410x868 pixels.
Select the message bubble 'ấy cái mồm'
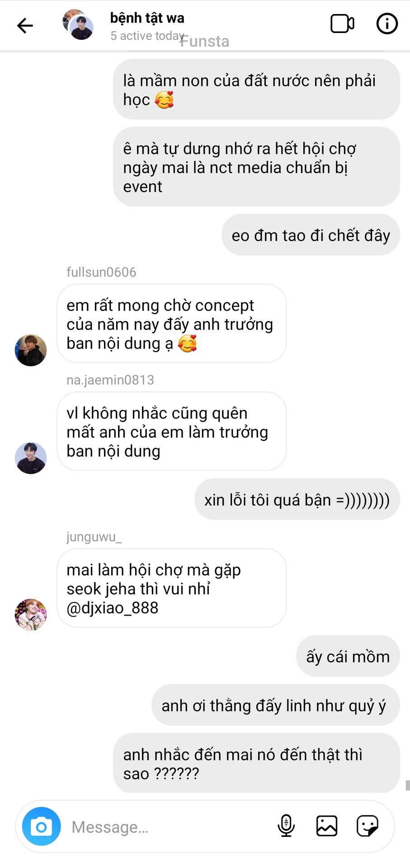tap(348, 656)
